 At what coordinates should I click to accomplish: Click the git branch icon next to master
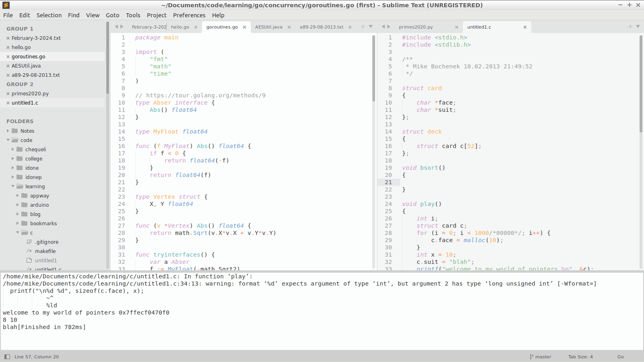tap(532, 356)
